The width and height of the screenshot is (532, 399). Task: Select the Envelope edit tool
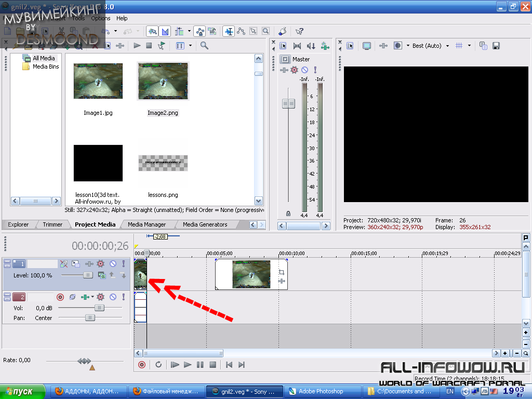241,32
